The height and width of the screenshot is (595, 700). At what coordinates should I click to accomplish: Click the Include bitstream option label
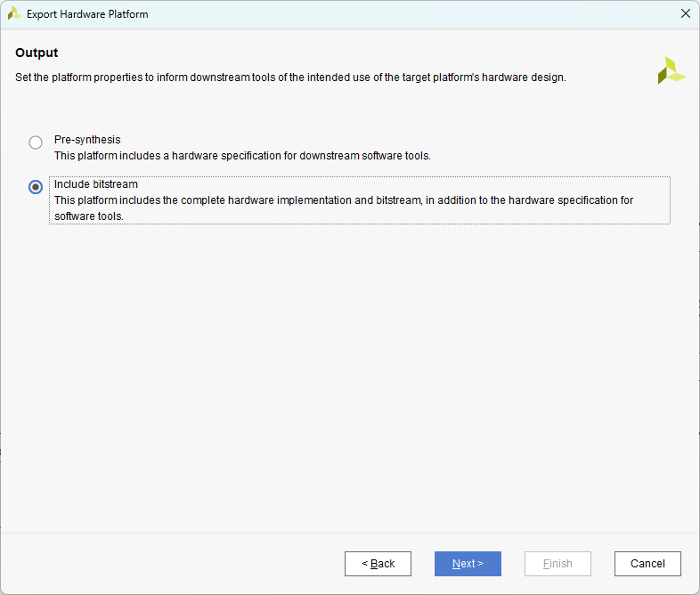point(96,184)
